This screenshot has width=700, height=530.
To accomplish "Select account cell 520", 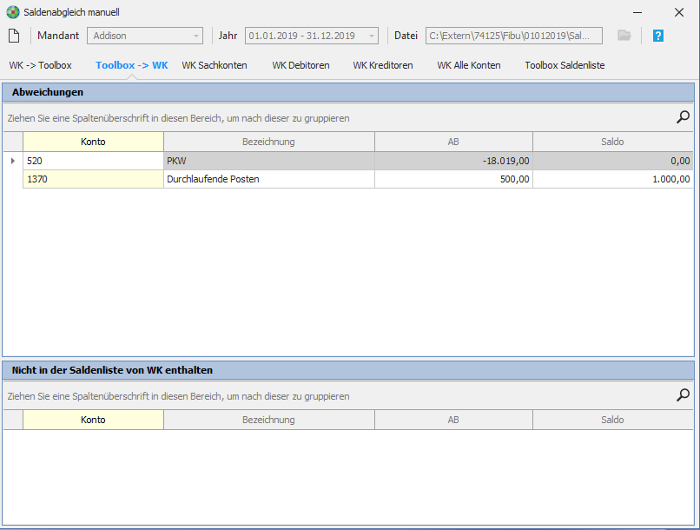I will pyautogui.click(x=93, y=161).
